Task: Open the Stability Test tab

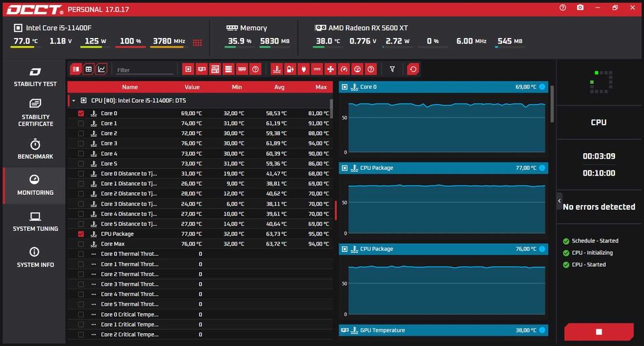Action: coord(35,77)
